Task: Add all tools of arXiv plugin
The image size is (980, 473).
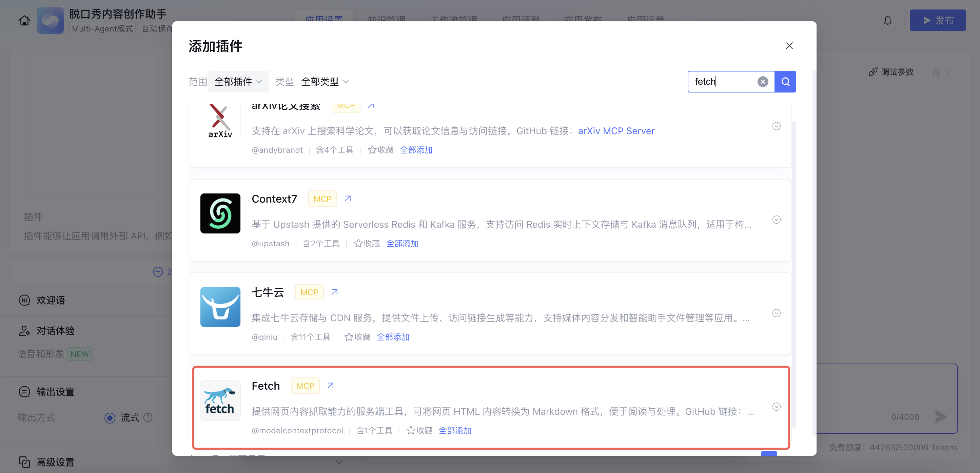Action: click(x=416, y=150)
